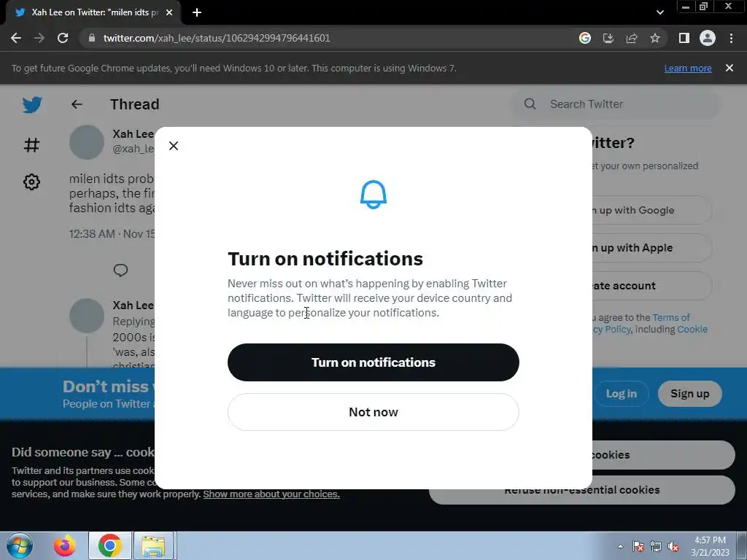Open Chrome side panel icon
The image size is (747, 560).
click(684, 38)
